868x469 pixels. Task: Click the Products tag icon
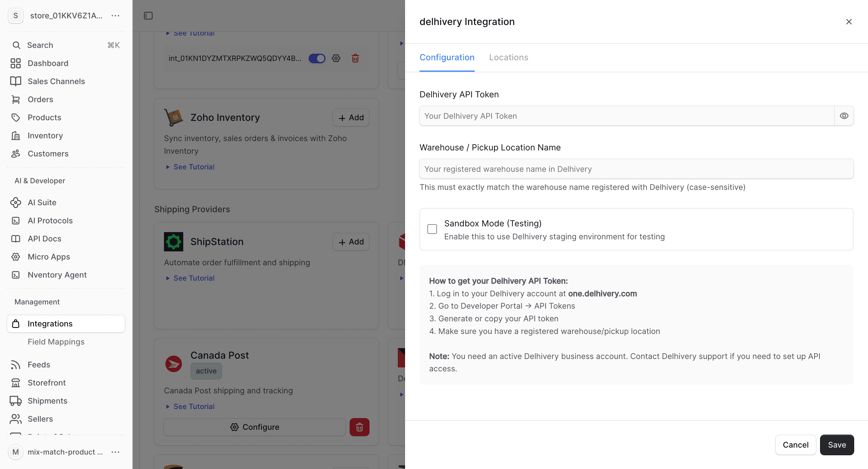coord(15,118)
